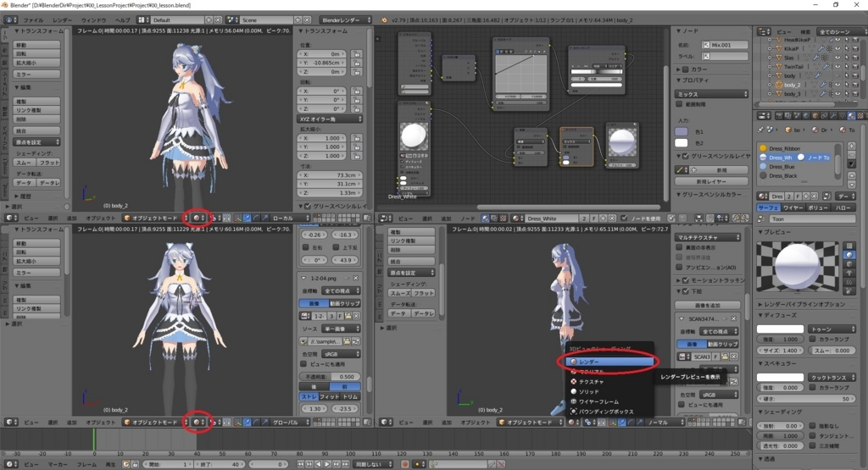The width and height of the screenshot is (868, 470).
Task: Add a new material slot
Action: pos(851,147)
